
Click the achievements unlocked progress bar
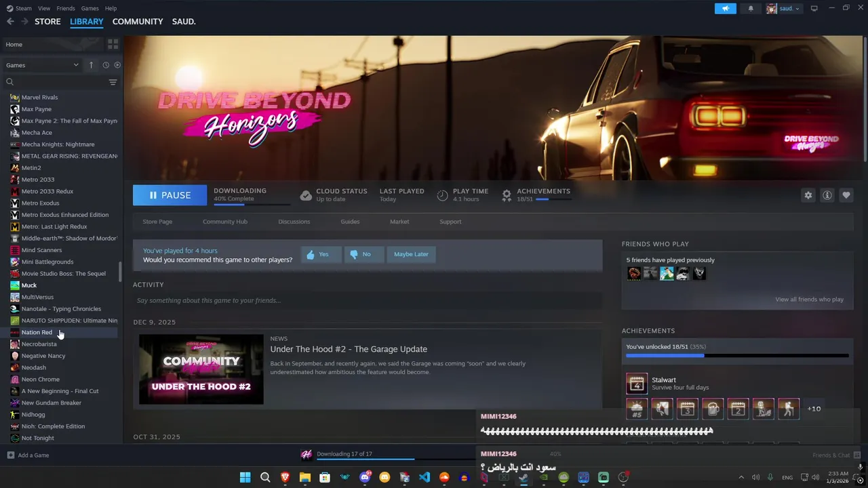pyautogui.click(x=737, y=355)
